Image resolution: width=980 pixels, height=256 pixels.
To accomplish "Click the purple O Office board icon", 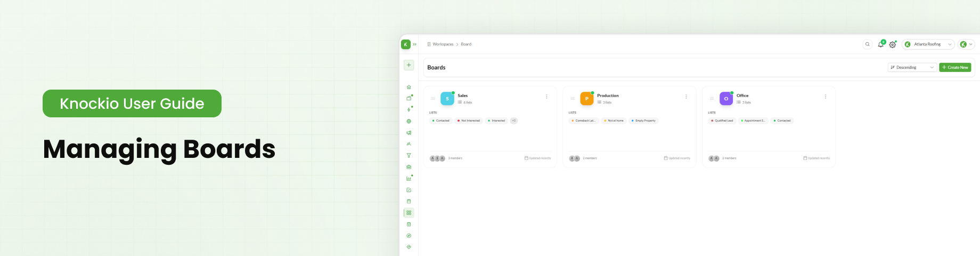I will click(x=726, y=99).
